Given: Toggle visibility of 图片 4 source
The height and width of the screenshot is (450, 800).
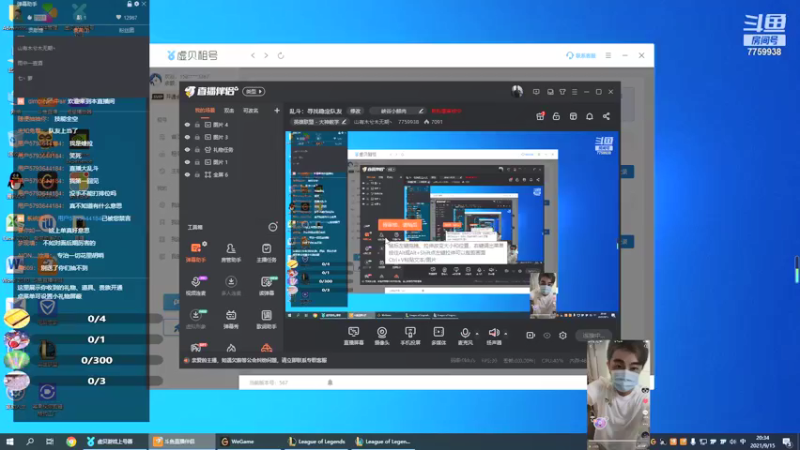Looking at the screenshot, I should pos(187,124).
